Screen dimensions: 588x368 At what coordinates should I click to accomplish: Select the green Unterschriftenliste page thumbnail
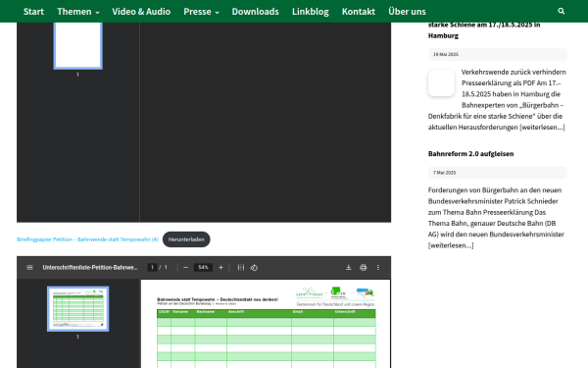[77, 309]
